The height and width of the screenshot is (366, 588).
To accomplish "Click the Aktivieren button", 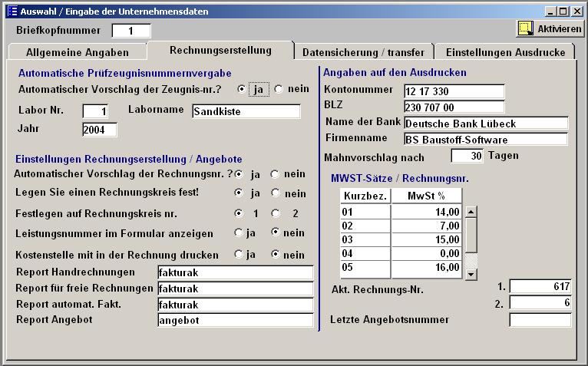I will [x=550, y=28].
